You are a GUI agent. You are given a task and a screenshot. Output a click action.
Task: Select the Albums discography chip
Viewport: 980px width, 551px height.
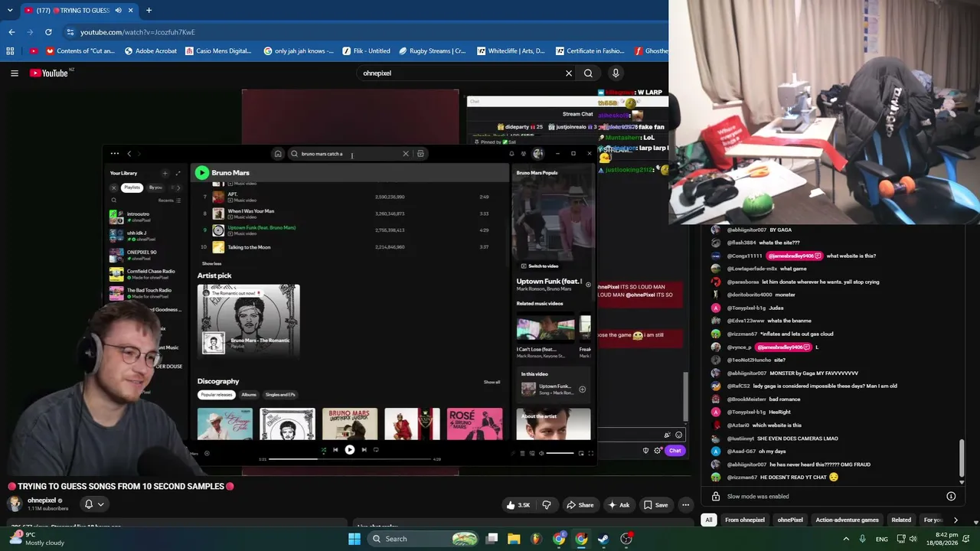pos(249,395)
